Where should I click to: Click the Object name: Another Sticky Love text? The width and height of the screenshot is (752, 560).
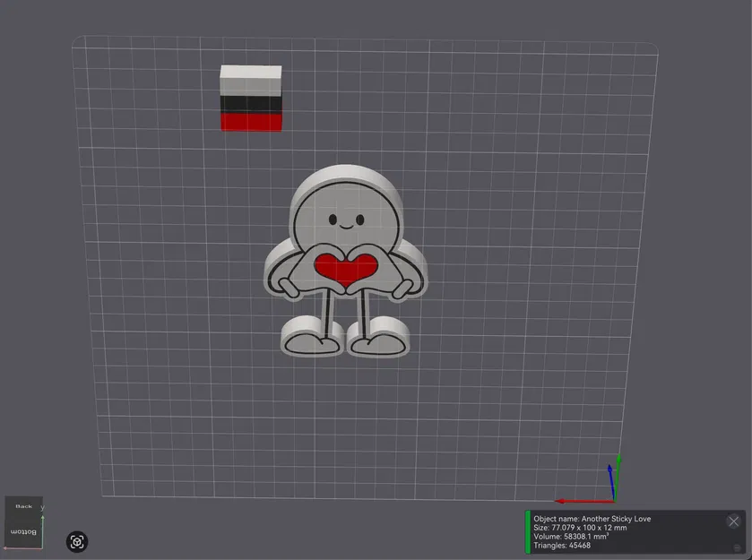pyautogui.click(x=592, y=519)
